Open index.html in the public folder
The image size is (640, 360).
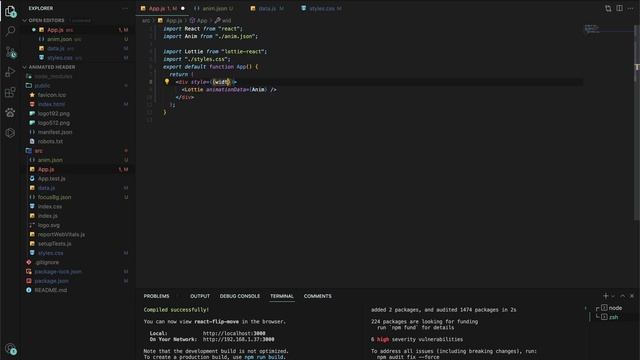pyautogui.click(x=51, y=104)
